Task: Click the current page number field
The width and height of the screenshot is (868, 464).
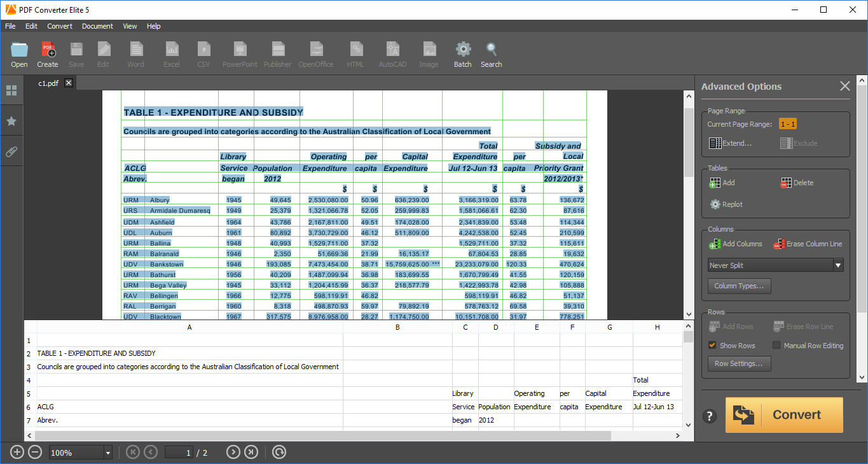Action: click(x=179, y=453)
